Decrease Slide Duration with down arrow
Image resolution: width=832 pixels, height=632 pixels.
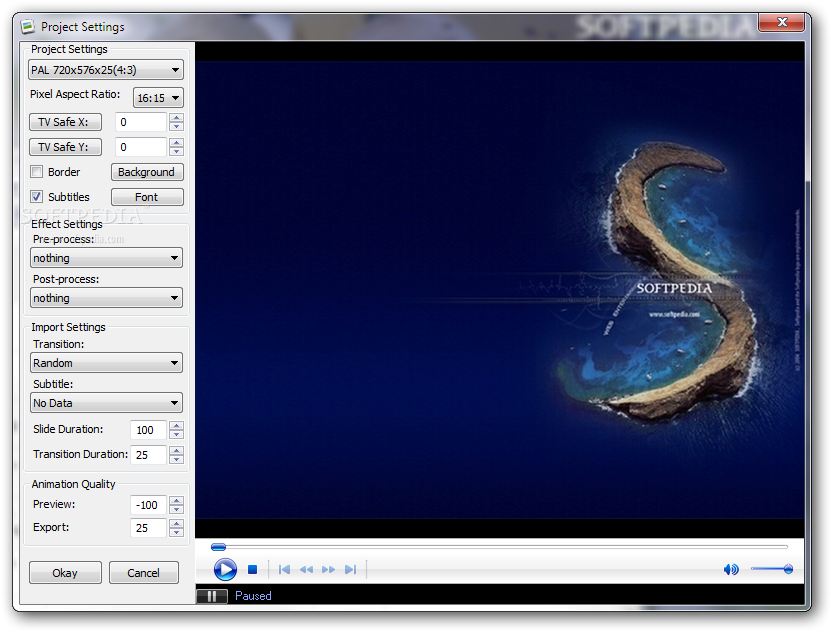tap(177, 435)
